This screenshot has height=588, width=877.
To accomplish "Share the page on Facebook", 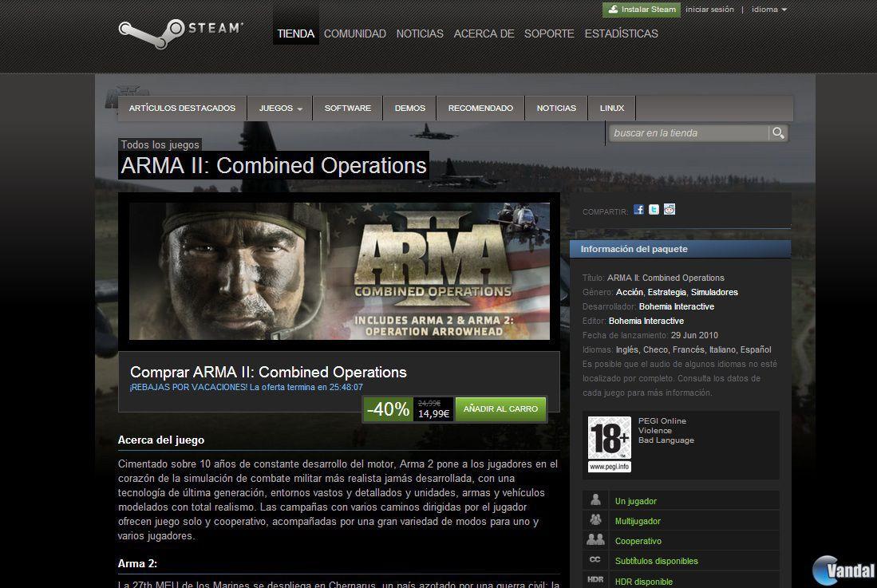I will coord(638,210).
